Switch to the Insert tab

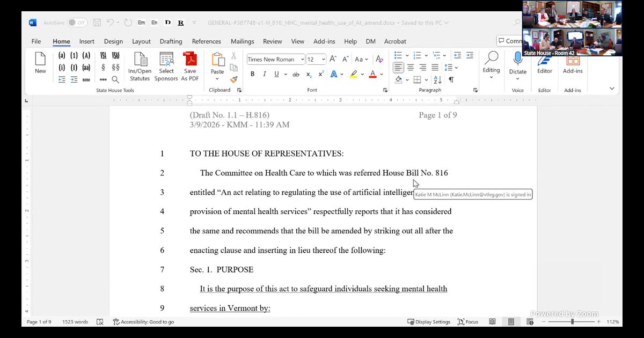(87, 41)
